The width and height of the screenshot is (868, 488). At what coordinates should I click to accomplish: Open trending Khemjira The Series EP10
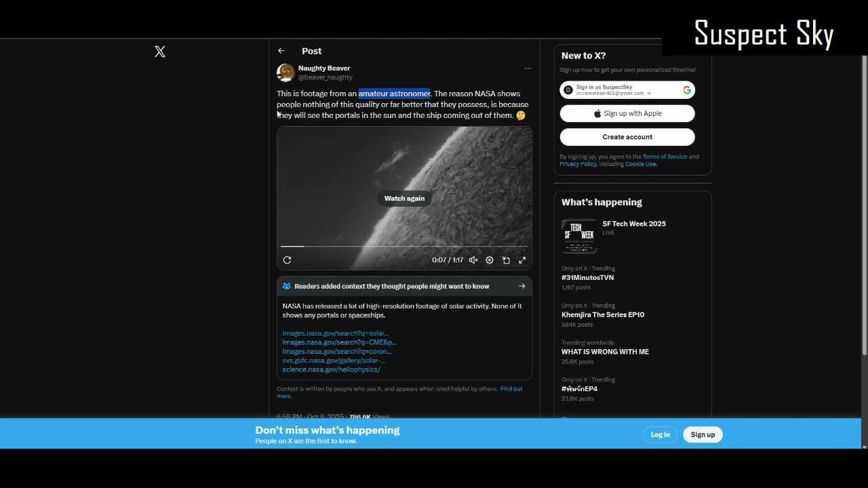603,314
